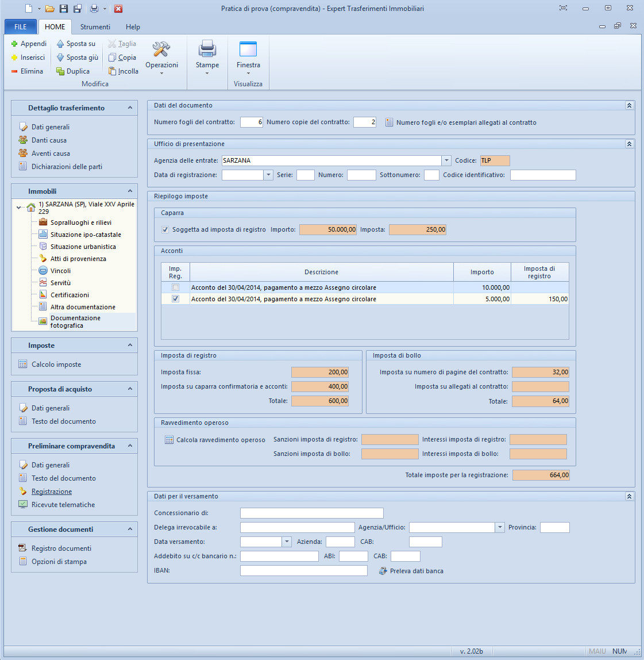Open the FILE menu tab

tap(21, 27)
